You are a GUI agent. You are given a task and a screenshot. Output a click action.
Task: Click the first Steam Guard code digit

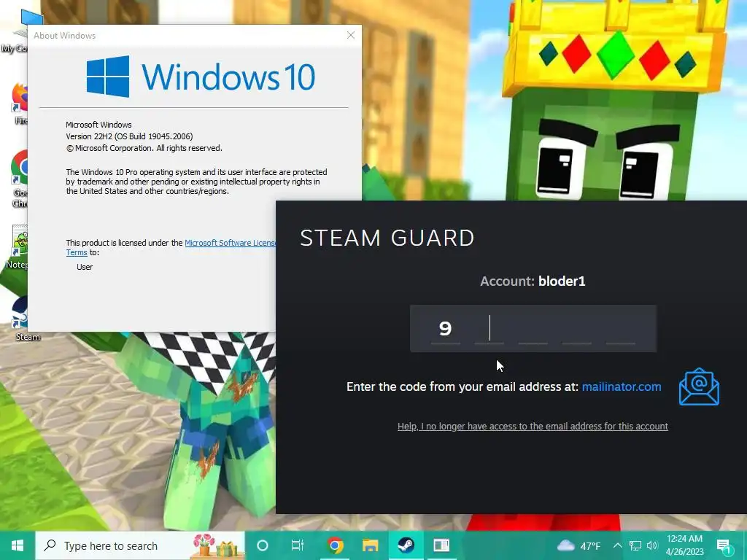click(x=446, y=329)
